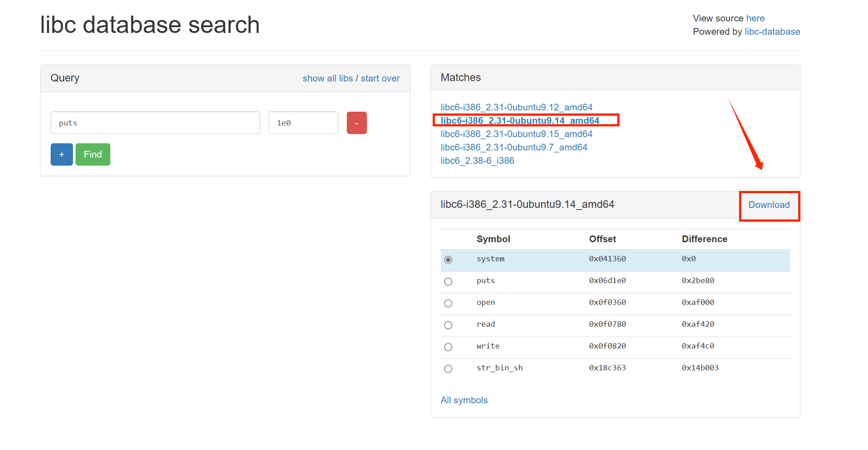Select the puts symbol radio button
This screenshot has height=450, width=868.
(448, 281)
